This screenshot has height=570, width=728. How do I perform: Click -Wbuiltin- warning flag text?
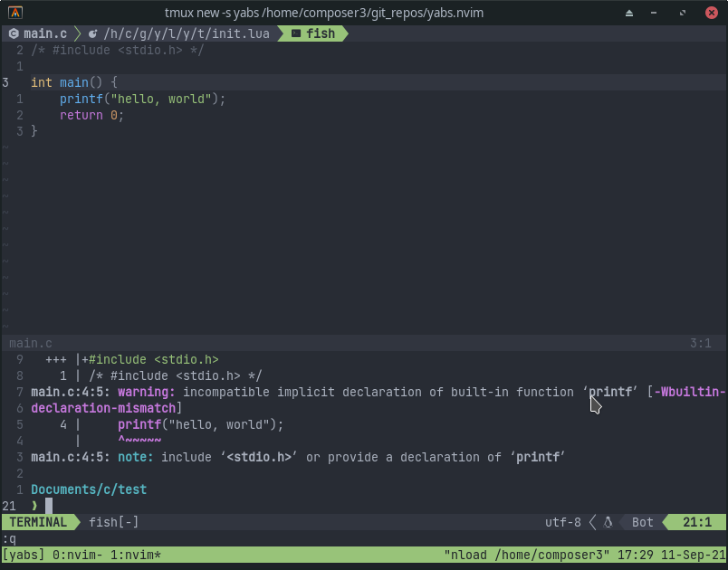pos(689,392)
